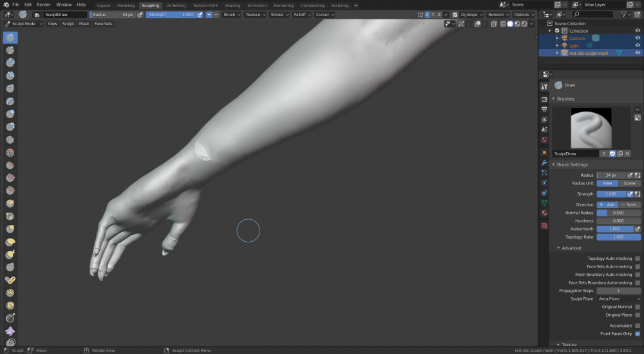Toggle Y axis symmetry
Image resolution: width=644 pixels, height=354 pixels.
pyautogui.click(x=433, y=14)
